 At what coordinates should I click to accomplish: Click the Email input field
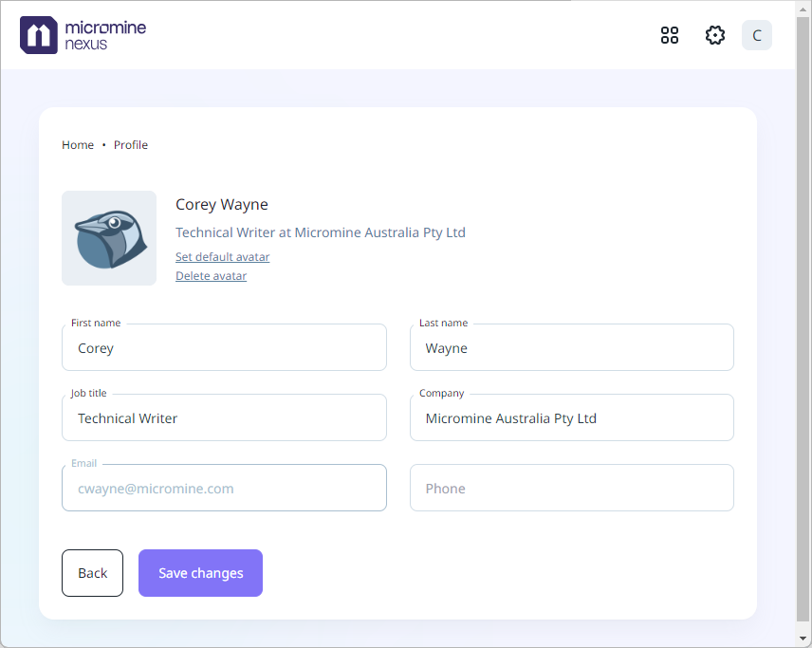coord(224,489)
